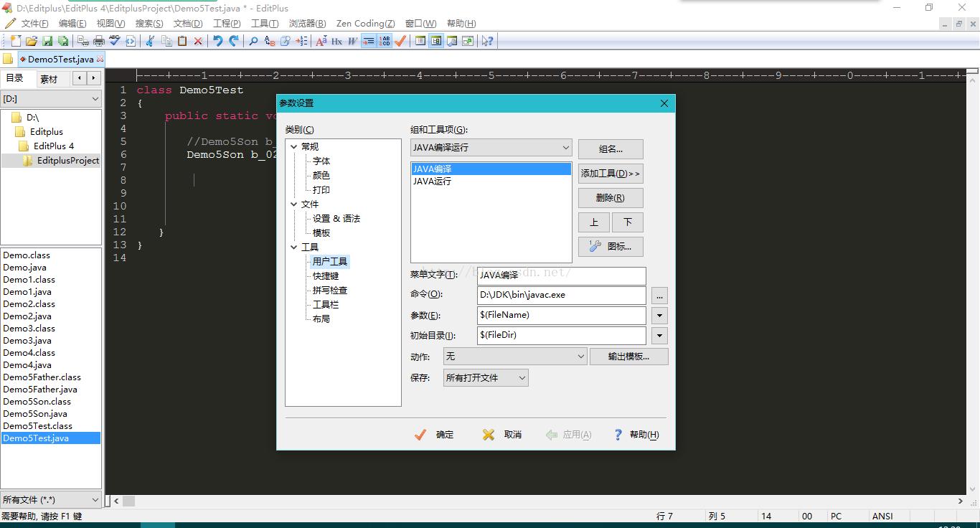The width and height of the screenshot is (980, 528).
Task: Select 快捷键 in the category tree
Action: click(326, 276)
